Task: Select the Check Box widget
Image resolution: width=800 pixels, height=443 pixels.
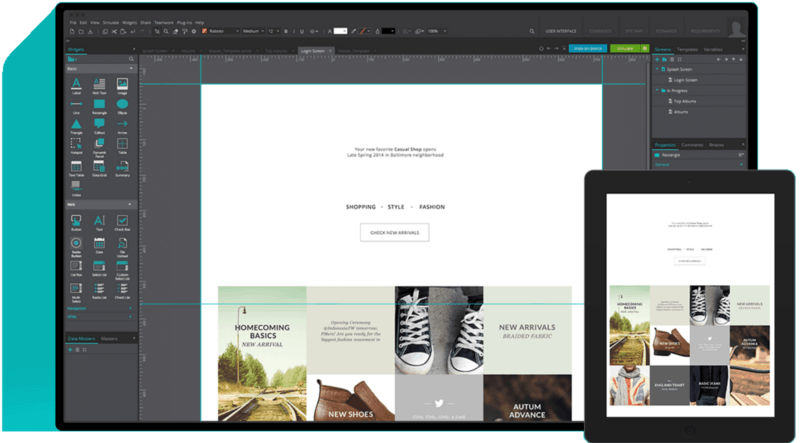Action: pos(122,223)
